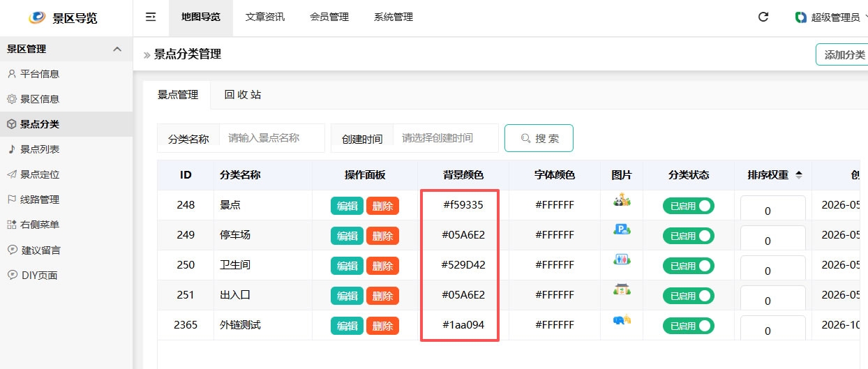Click the ID cell 2365
The image size is (868, 369).
click(186, 325)
